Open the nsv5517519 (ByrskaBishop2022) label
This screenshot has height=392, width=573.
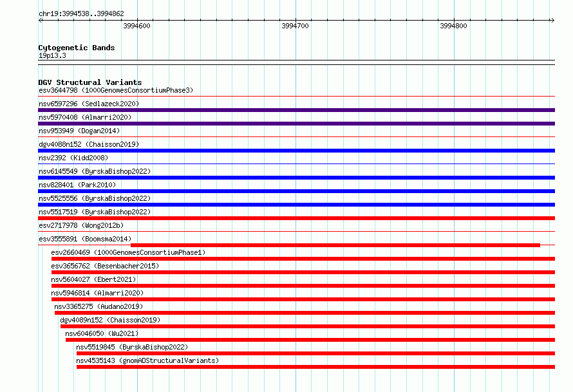click(x=95, y=212)
